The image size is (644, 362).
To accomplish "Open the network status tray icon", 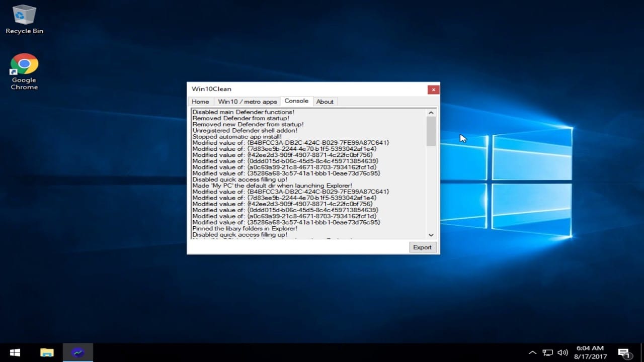I will click(548, 352).
